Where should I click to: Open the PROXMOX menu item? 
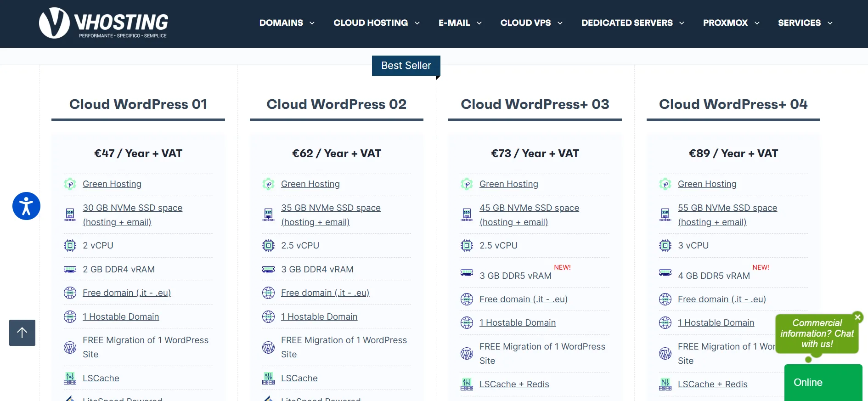pyautogui.click(x=725, y=23)
